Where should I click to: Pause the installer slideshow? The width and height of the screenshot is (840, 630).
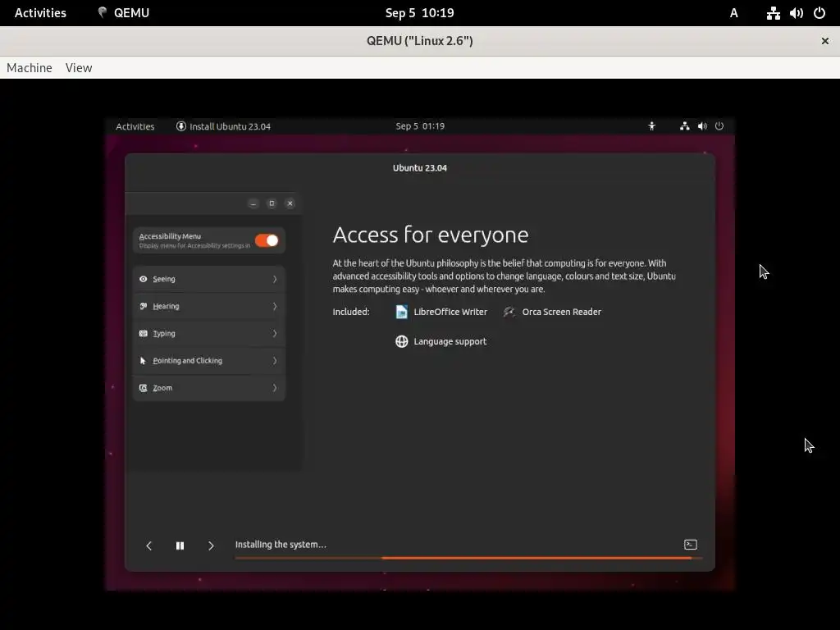(x=180, y=546)
